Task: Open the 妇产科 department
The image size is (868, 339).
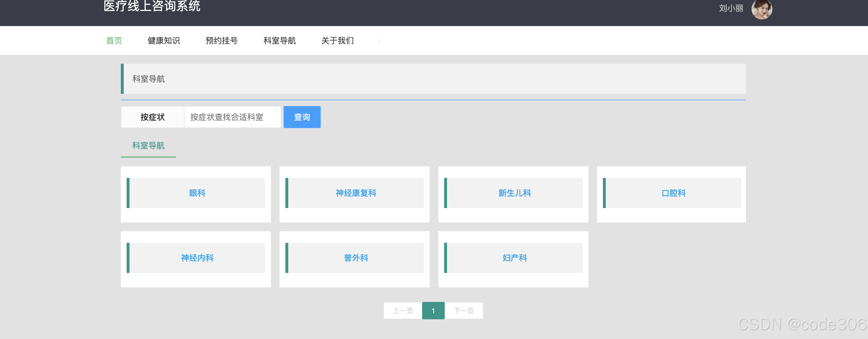Action: 515,258
